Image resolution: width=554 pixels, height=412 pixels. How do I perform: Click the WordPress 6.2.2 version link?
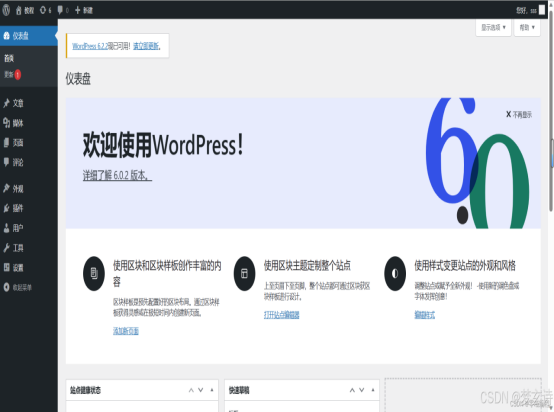[90, 46]
